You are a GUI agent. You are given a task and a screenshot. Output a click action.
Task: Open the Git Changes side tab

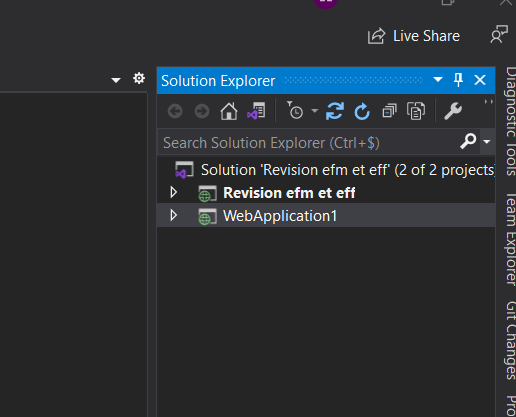510,340
